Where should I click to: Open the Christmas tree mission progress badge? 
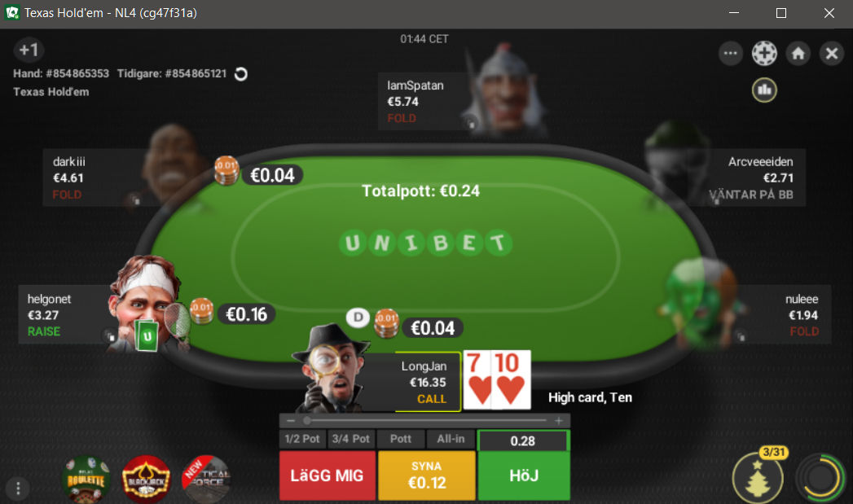pos(758,476)
